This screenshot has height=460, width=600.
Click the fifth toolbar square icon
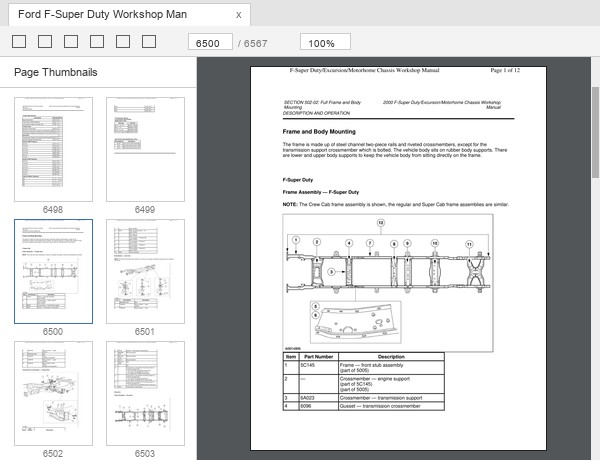tap(123, 41)
